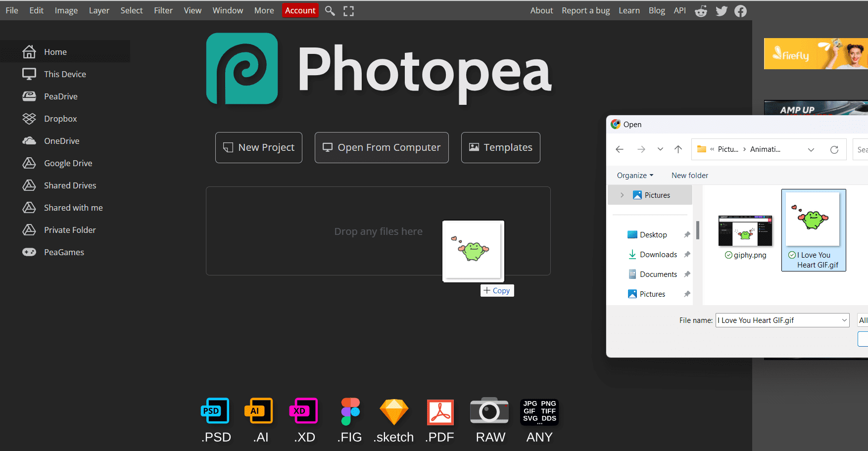Toggle fullscreen mode icon
This screenshot has width=868, height=451.
coord(349,11)
